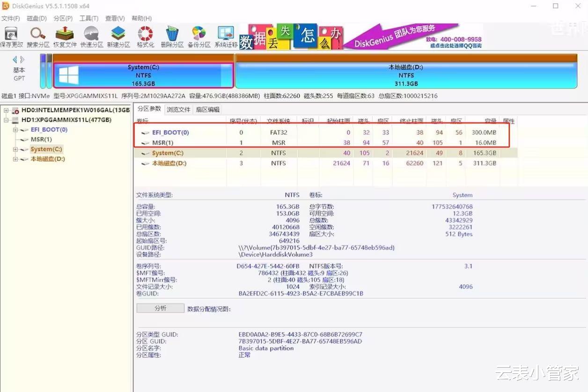Select MSR(1) in the disk tree
The width and height of the screenshot is (588, 392).
[41, 140]
